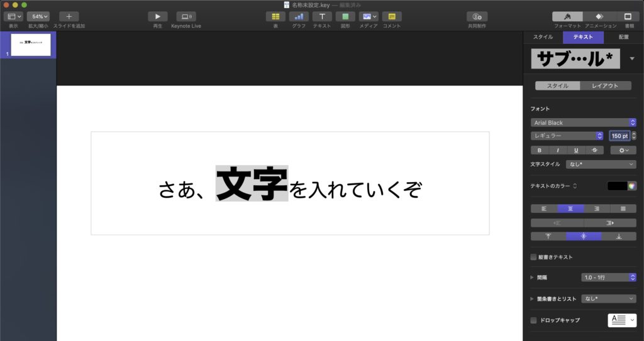The width and height of the screenshot is (644, 341).
Task: Align text to the left
Action: pyautogui.click(x=544, y=209)
